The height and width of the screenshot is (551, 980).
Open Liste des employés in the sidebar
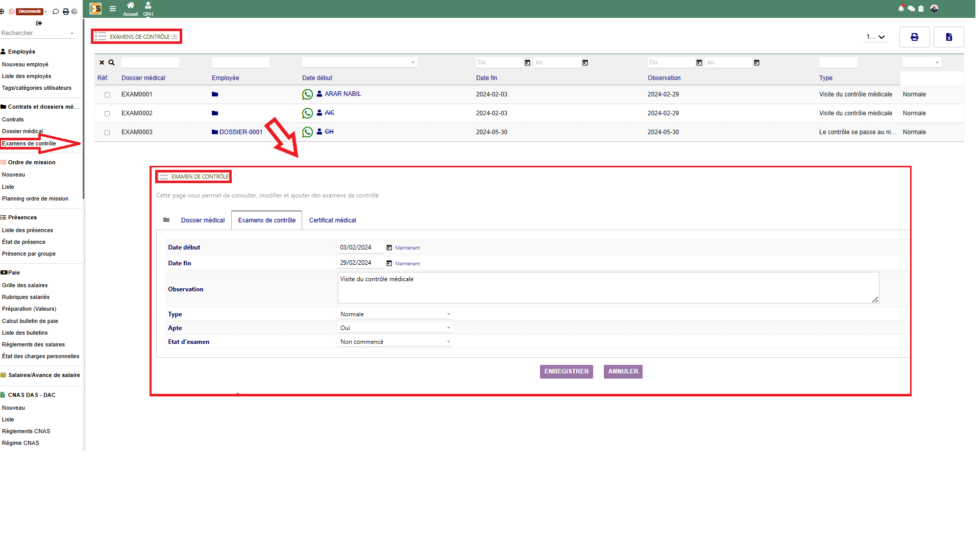27,76
